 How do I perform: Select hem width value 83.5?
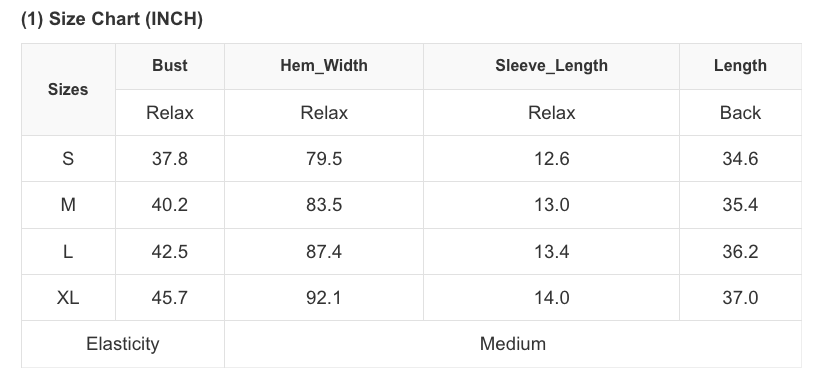pyautogui.click(x=324, y=205)
